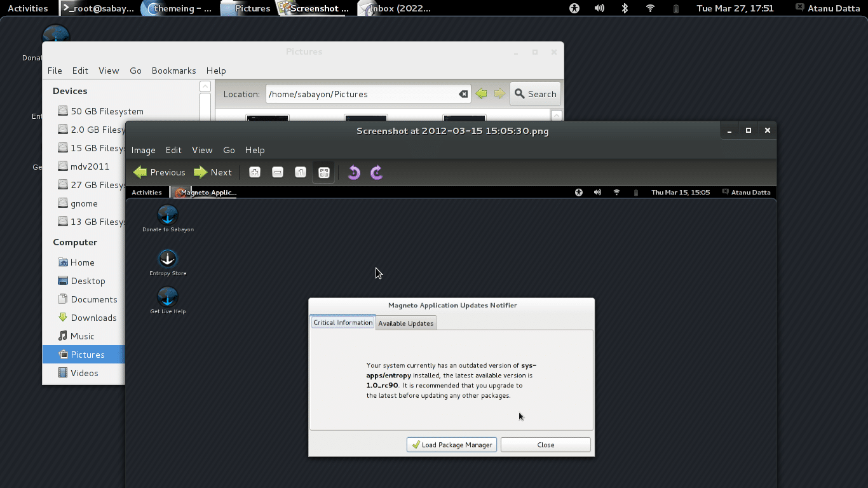This screenshot has height=488, width=868.
Task: Click the Search button in file browser
Action: [535, 94]
